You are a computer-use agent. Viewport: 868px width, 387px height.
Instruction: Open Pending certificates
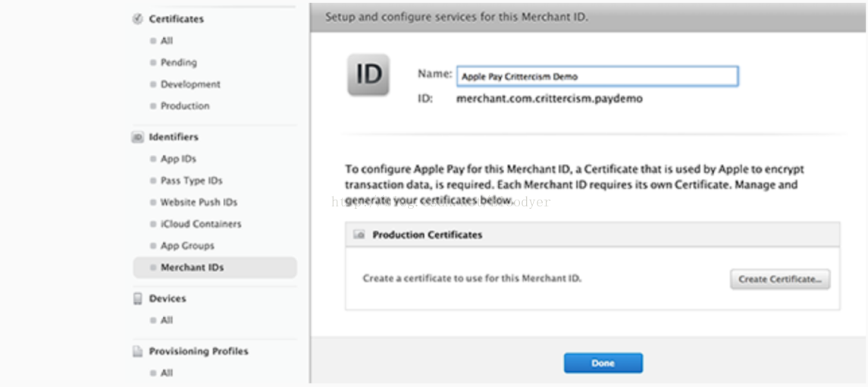click(178, 63)
